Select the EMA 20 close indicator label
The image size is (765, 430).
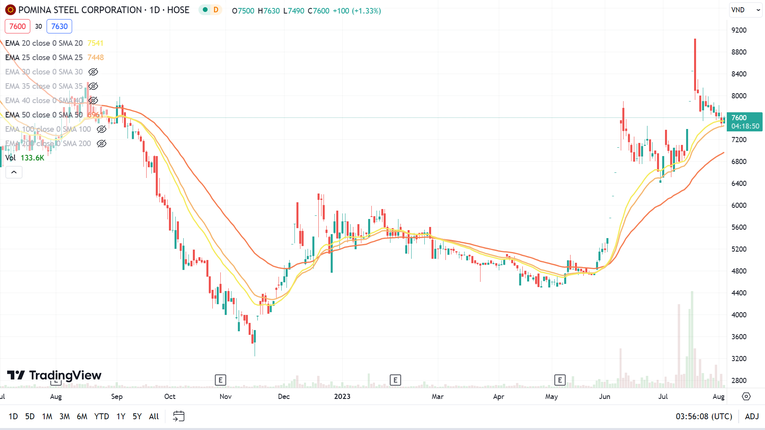coord(44,43)
